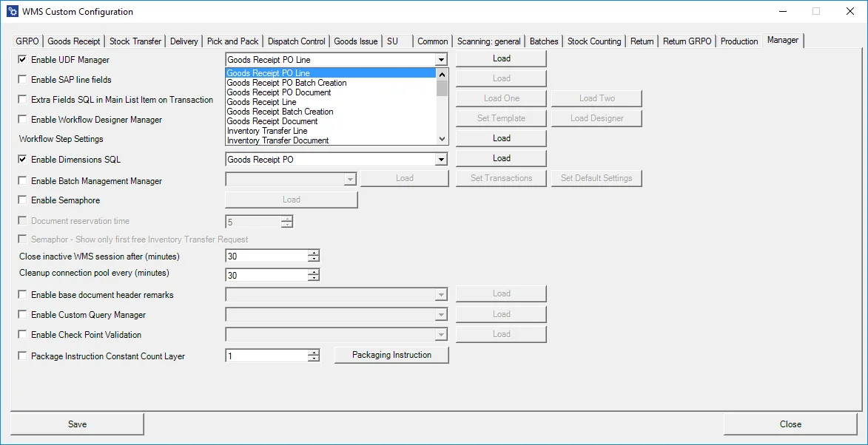Click the Save button
The width and height of the screenshot is (868, 445).
coord(77,424)
